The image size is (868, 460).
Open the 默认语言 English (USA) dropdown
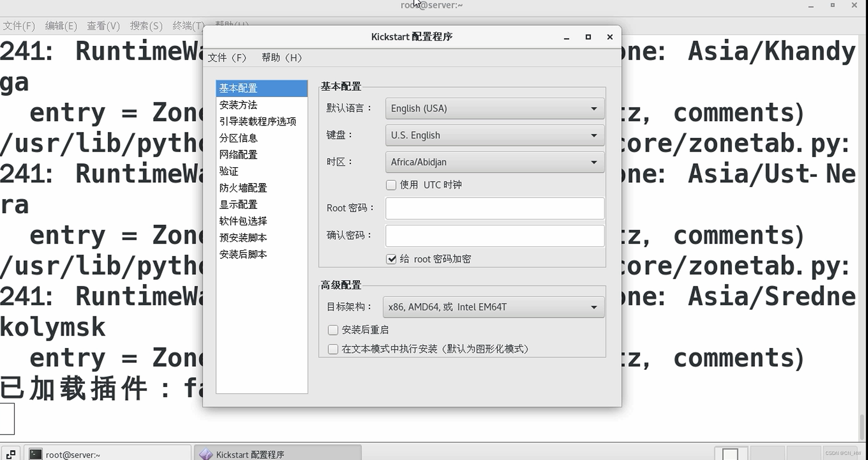click(495, 108)
